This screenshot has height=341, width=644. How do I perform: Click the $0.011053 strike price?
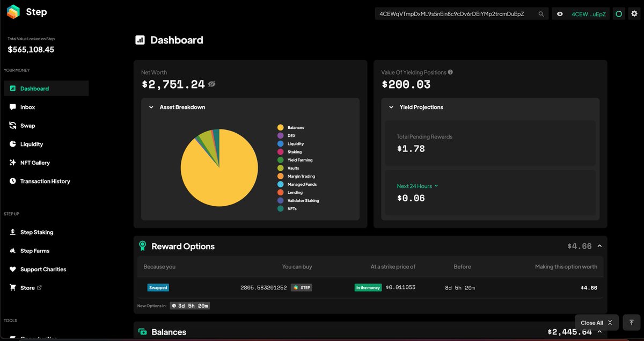click(x=400, y=287)
